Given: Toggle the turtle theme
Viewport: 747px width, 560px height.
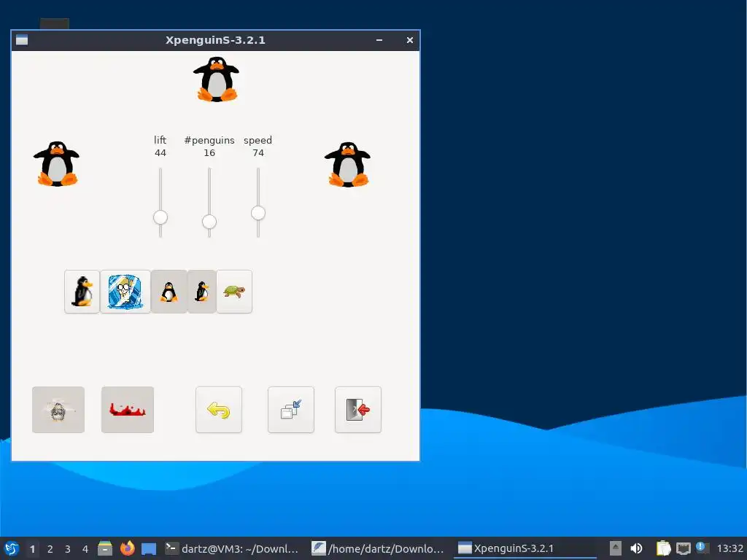Looking at the screenshot, I should click(234, 292).
